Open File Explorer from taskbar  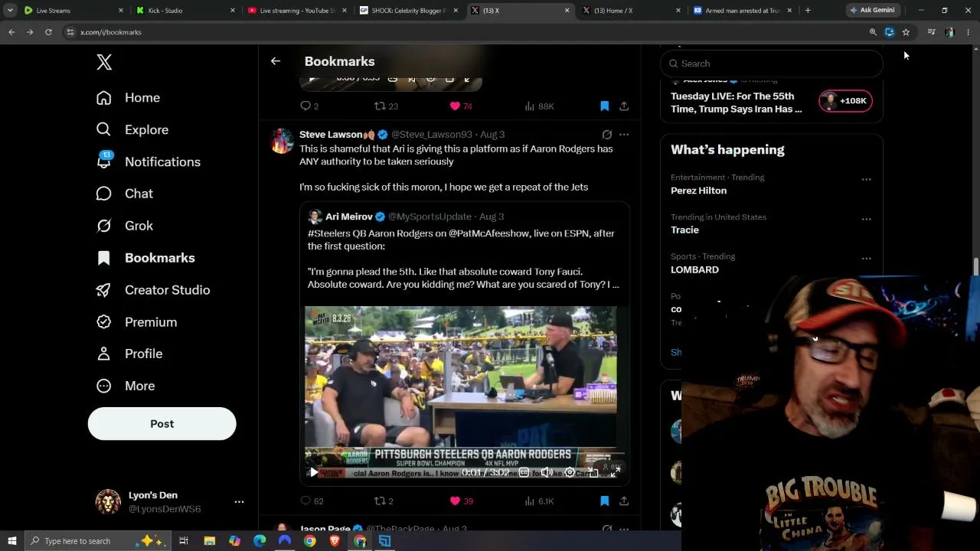tap(209, 541)
